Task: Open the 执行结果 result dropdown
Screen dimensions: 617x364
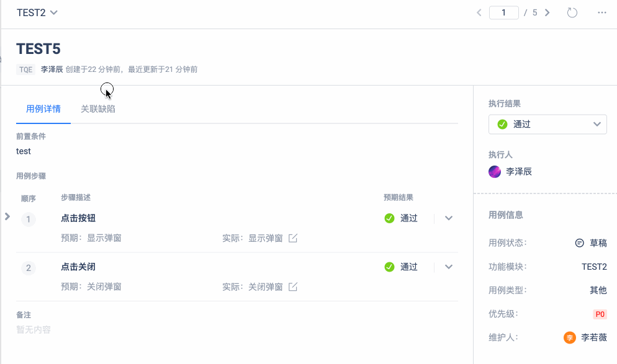Action: pyautogui.click(x=547, y=124)
